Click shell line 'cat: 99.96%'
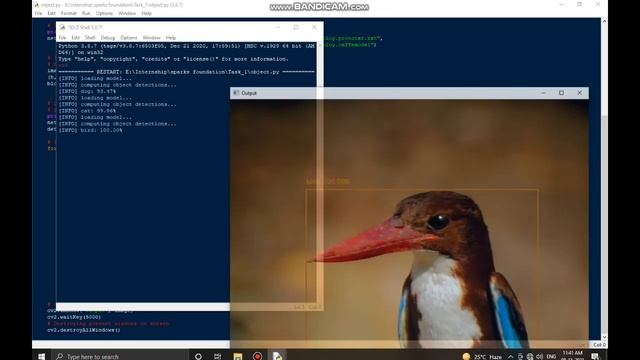The image size is (640, 360). tap(87, 111)
